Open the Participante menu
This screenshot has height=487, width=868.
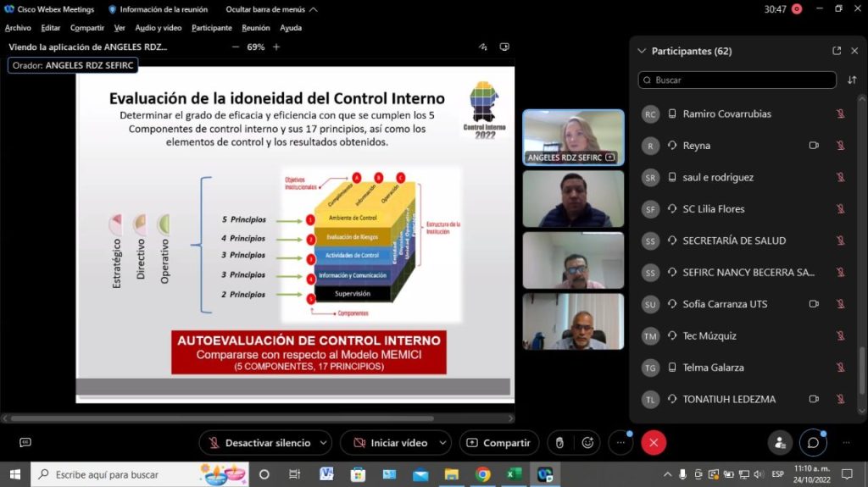(212, 28)
